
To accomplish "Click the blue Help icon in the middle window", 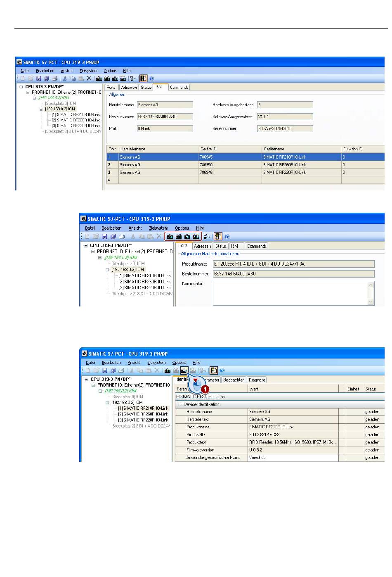I will click(227, 237).
